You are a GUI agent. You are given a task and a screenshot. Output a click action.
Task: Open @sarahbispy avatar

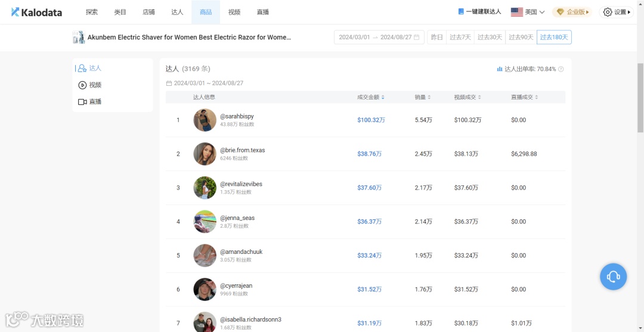pos(205,120)
